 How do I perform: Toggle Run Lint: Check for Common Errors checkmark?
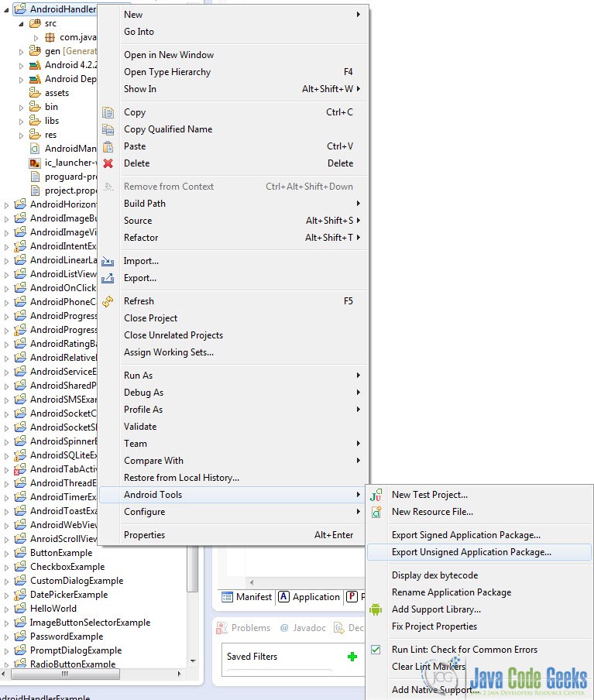[376, 650]
